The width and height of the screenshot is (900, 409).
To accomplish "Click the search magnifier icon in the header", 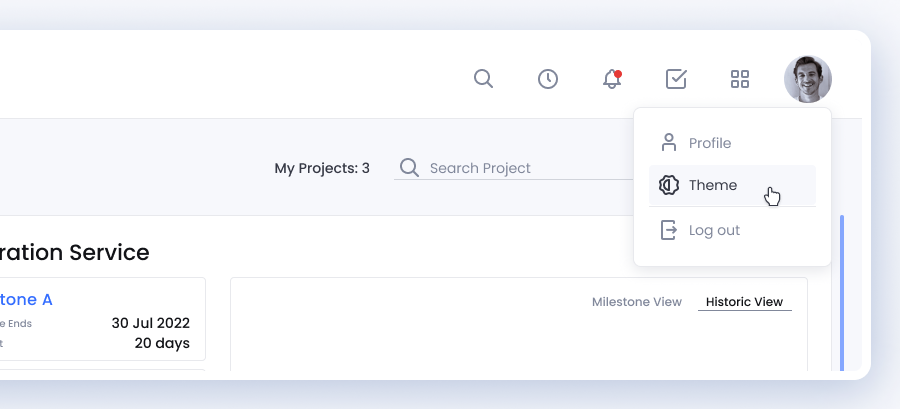I will (483, 79).
